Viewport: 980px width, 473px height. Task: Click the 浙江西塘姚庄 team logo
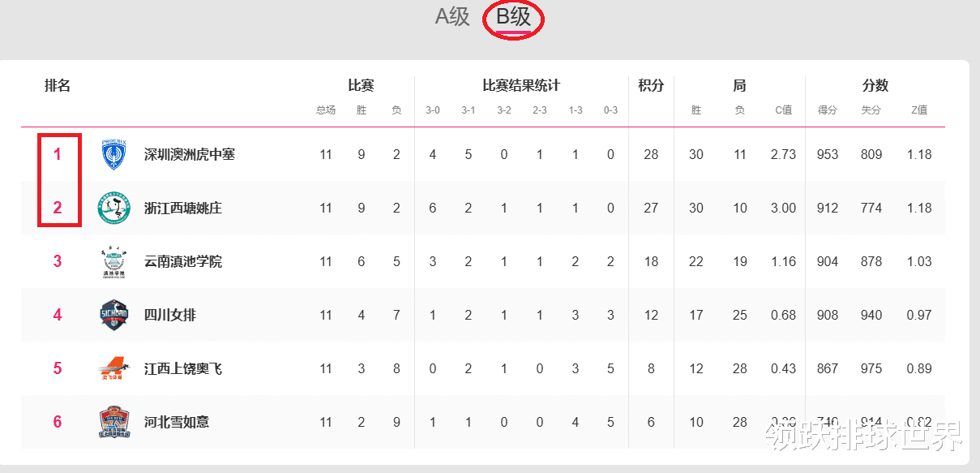(114, 208)
